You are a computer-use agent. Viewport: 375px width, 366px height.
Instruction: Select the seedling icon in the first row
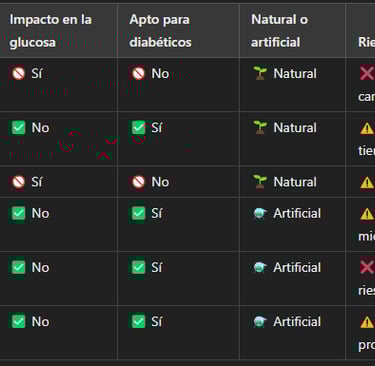[260, 73]
